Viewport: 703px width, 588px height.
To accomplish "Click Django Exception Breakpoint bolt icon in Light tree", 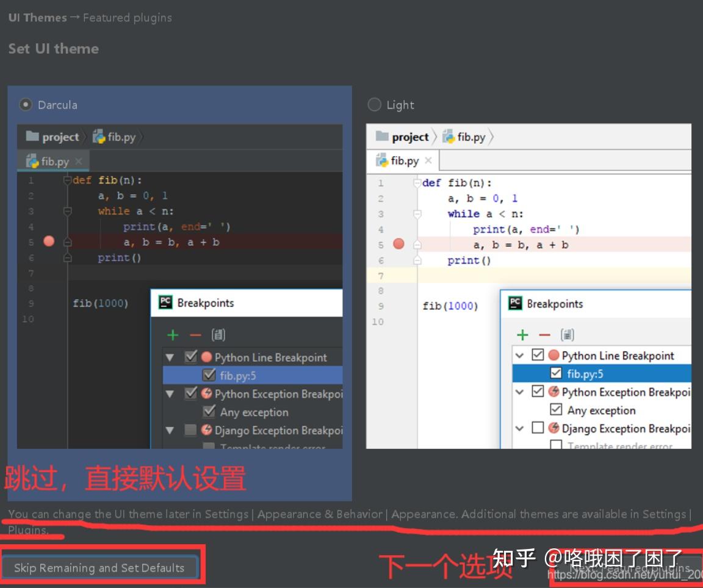I will (554, 428).
